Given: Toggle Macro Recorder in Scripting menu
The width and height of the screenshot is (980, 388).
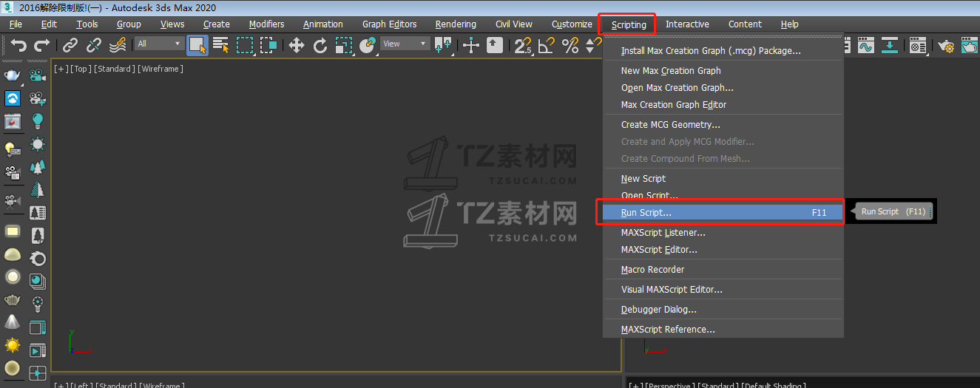Looking at the screenshot, I should click(652, 270).
